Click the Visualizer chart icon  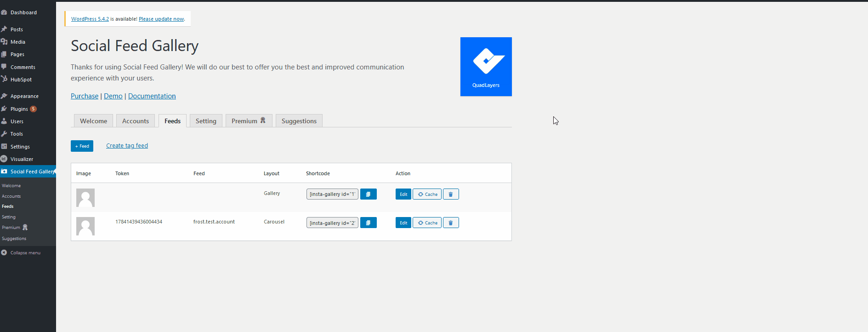[4, 159]
